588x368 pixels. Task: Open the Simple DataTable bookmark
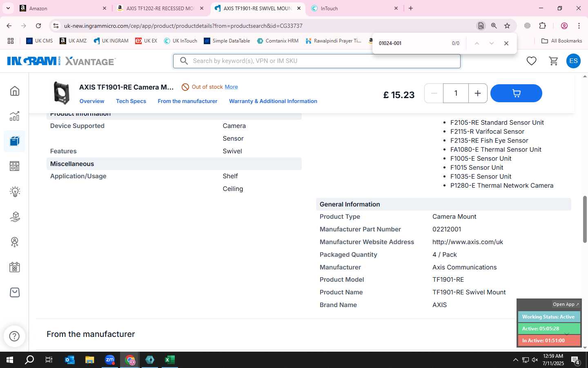pyautogui.click(x=227, y=41)
